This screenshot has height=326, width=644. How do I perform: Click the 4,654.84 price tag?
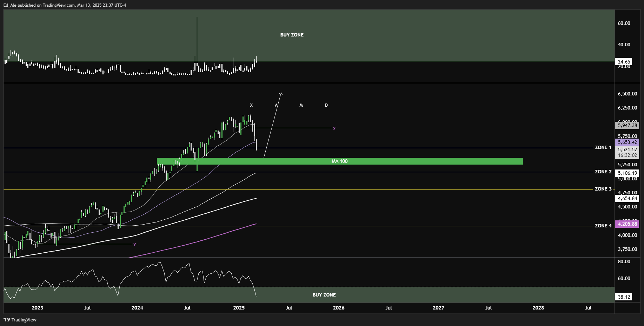(627, 198)
